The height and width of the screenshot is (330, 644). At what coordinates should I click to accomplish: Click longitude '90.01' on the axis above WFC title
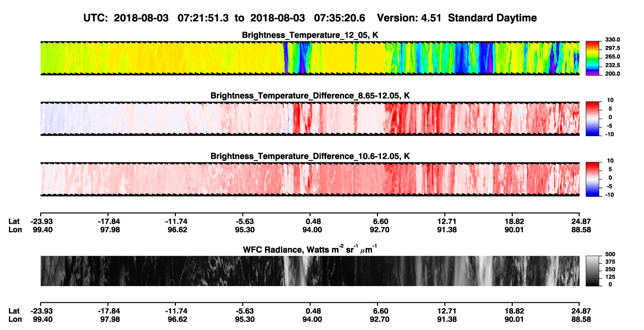point(514,230)
